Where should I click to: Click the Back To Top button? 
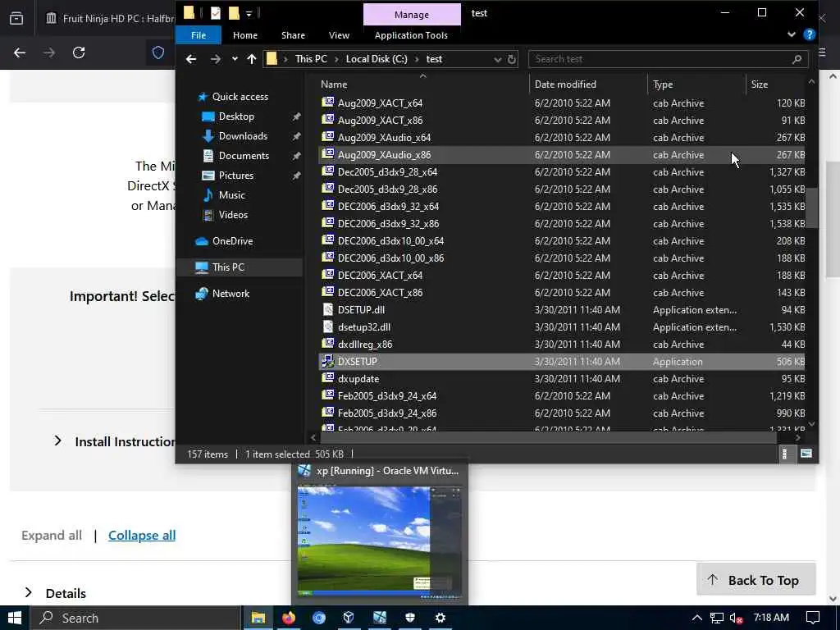[756, 580]
